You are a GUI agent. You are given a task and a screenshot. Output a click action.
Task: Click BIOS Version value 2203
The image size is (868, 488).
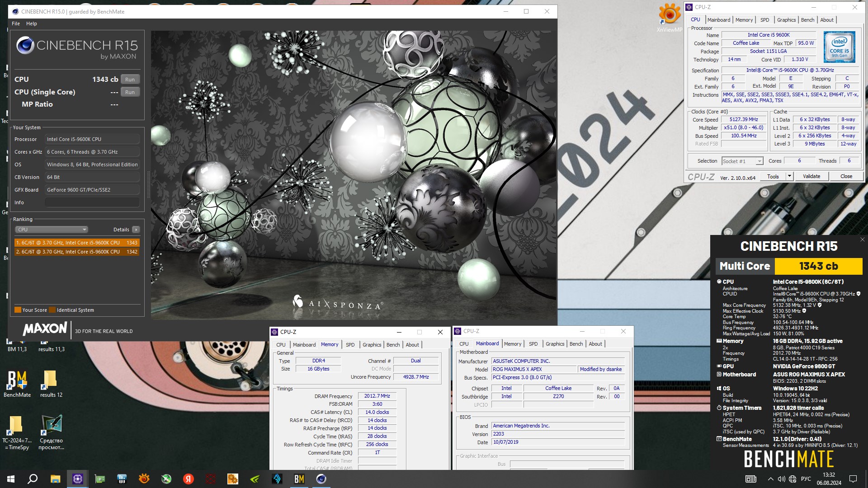[x=558, y=434]
